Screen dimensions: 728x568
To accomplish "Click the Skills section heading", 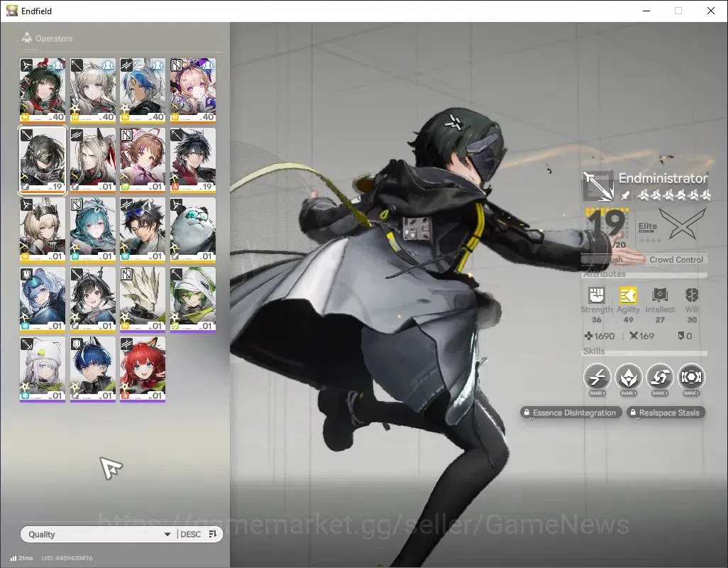I will [594, 351].
